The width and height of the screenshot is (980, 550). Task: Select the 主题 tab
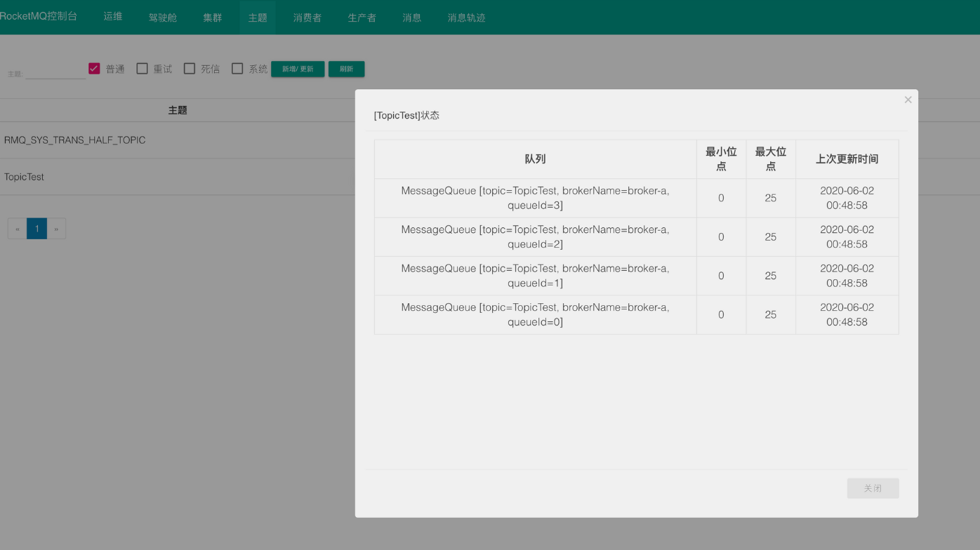point(258,18)
